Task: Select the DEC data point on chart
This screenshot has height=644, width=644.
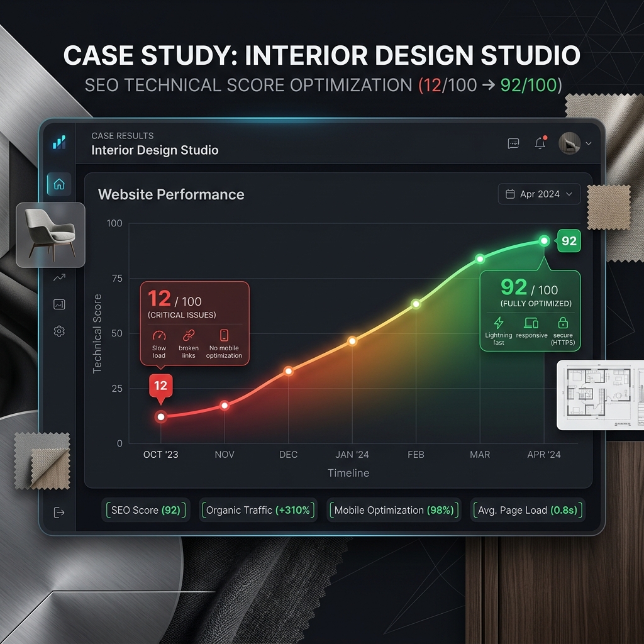Action: [289, 371]
